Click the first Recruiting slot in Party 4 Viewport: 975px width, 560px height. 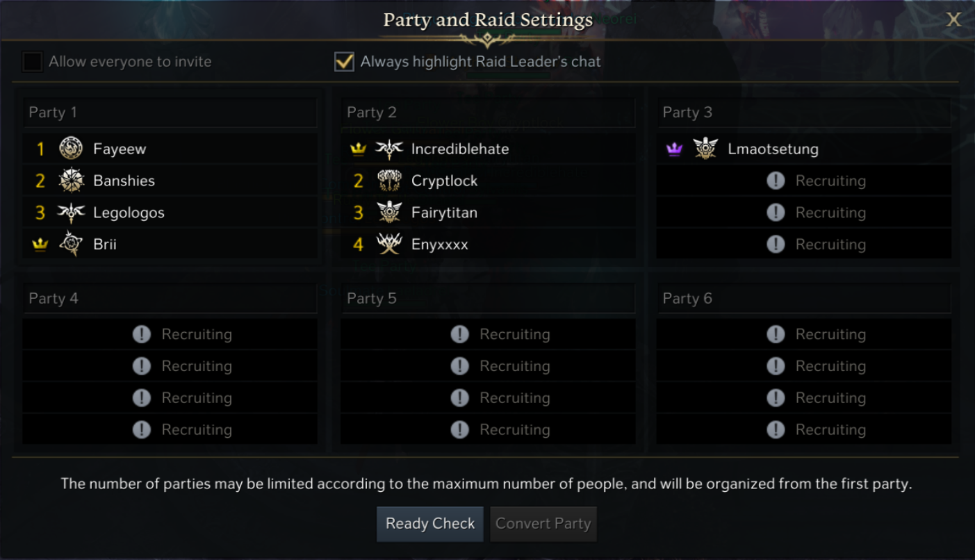(x=170, y=334)
